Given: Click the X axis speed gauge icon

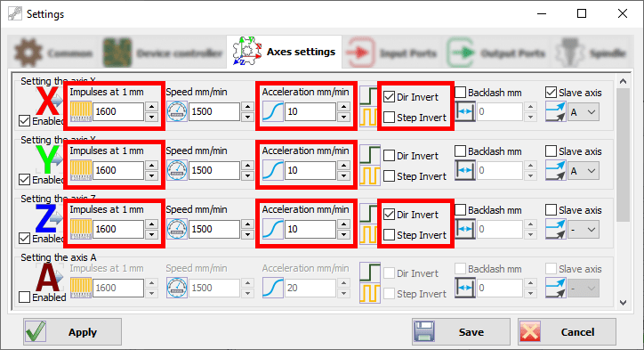Looking at the screenshot, I should click(x=177, y=111).
